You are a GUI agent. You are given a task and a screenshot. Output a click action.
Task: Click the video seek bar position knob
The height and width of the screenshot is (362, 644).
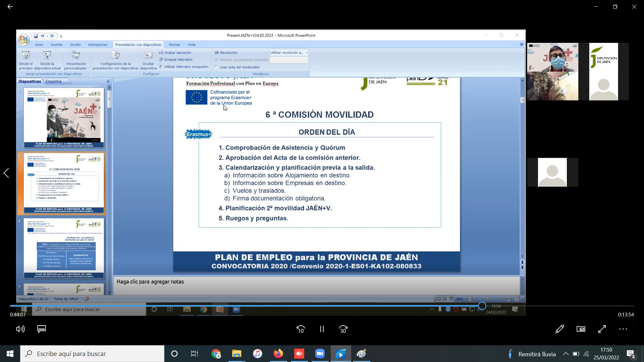coord(482,306)
